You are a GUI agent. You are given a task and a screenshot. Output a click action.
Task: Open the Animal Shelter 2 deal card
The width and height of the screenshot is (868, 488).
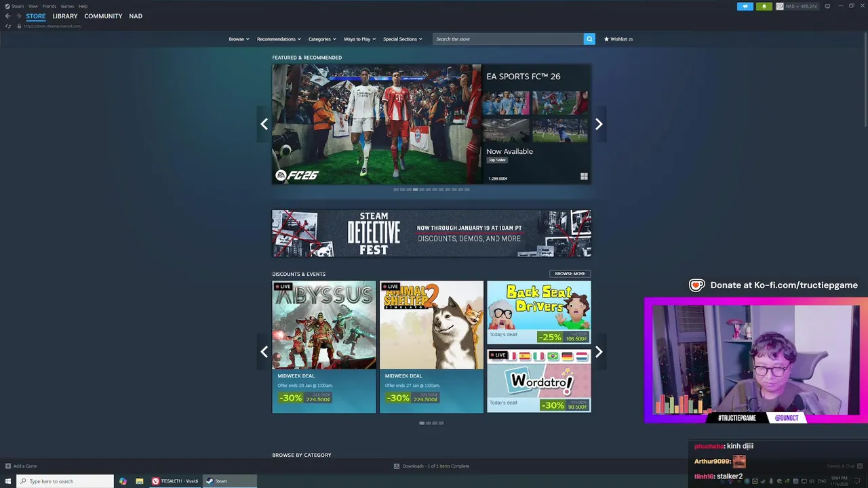(x=431, y=346)
